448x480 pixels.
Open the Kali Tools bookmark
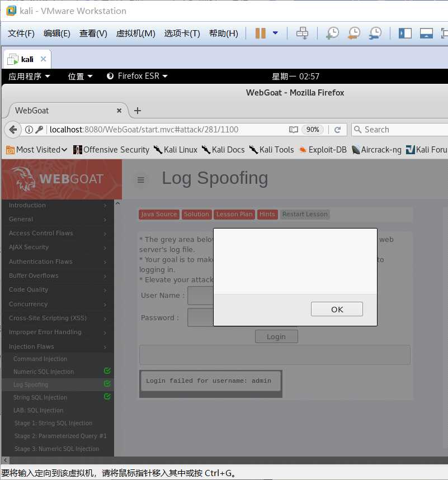[271, 150]
